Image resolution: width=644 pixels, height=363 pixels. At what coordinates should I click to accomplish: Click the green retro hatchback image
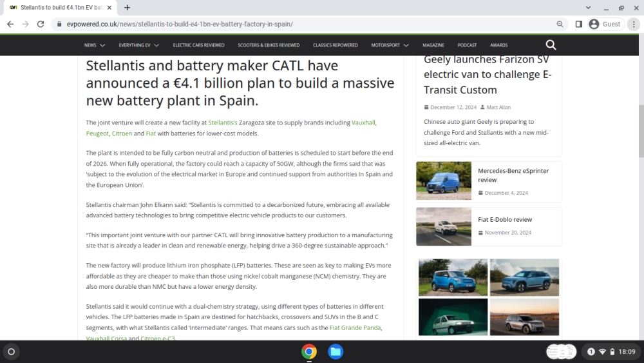tap(453, 317)
